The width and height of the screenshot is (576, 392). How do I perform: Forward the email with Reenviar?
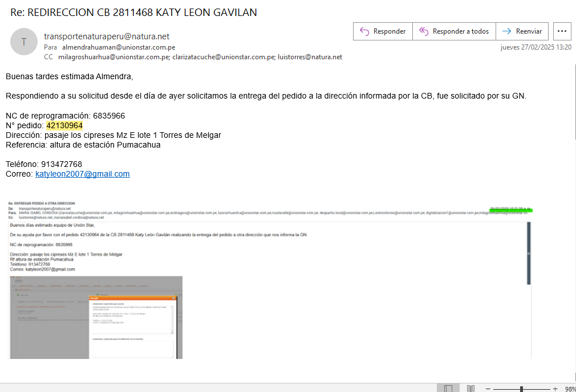point(522,31)
